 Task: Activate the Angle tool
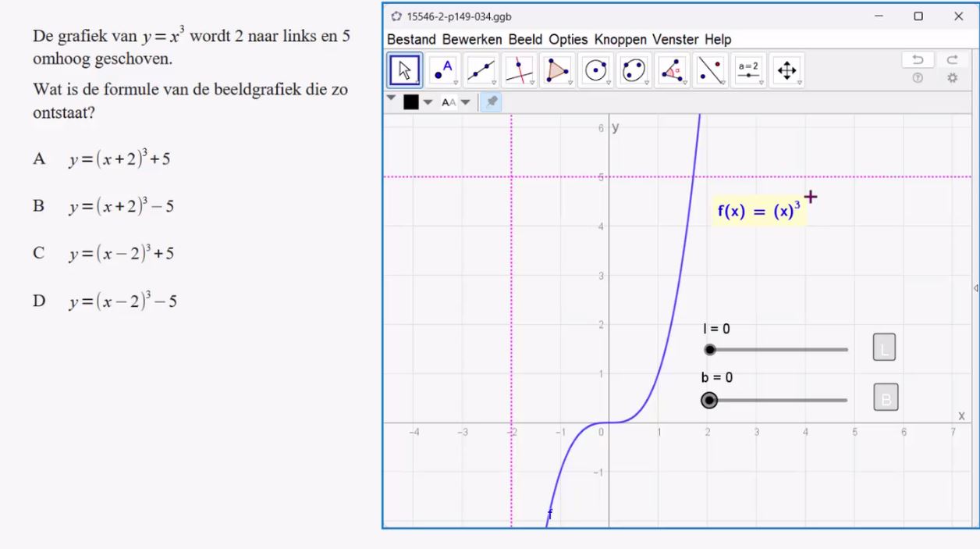coord(672,71)
